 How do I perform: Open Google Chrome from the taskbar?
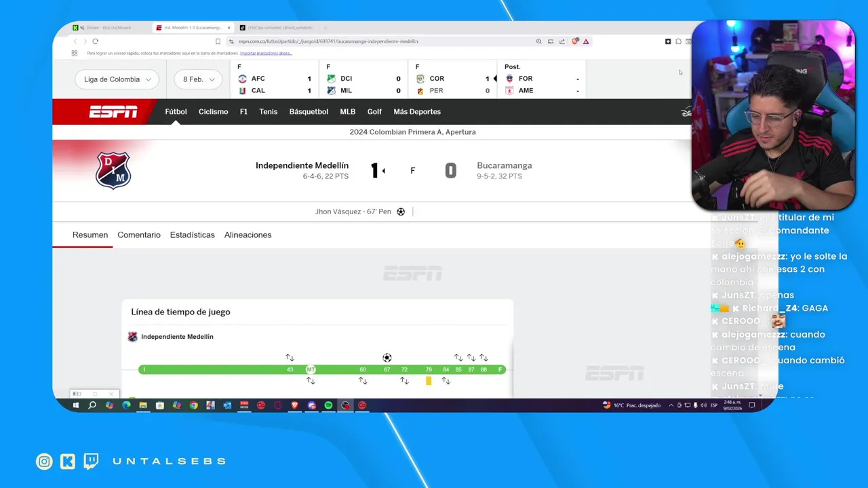tap(193, 405)
